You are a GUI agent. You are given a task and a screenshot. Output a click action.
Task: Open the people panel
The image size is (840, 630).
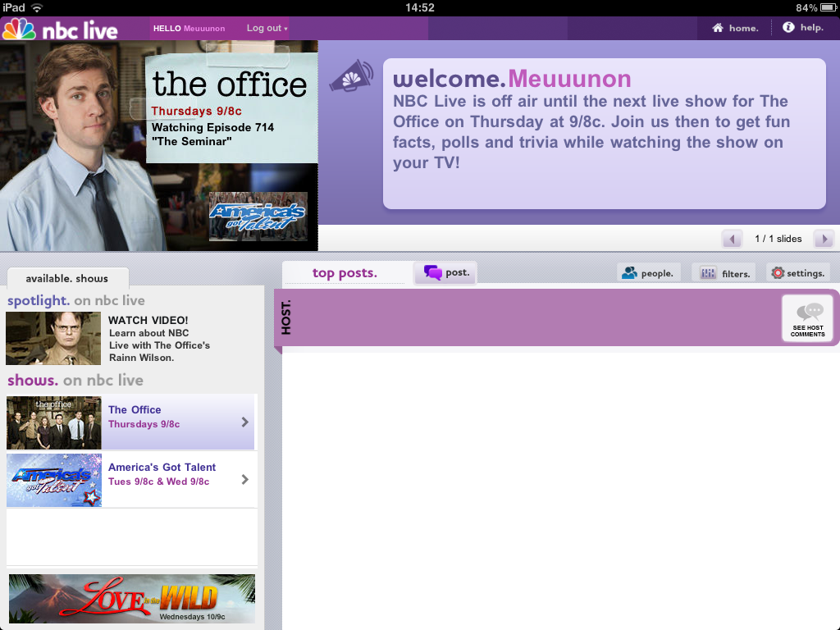[x=648, y=273]
